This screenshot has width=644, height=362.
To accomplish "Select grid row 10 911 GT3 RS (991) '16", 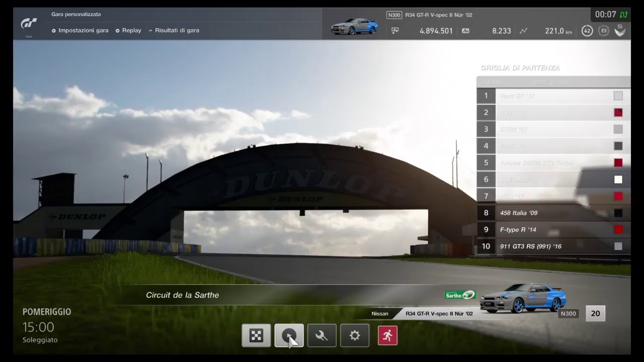I will click(553, 246).
